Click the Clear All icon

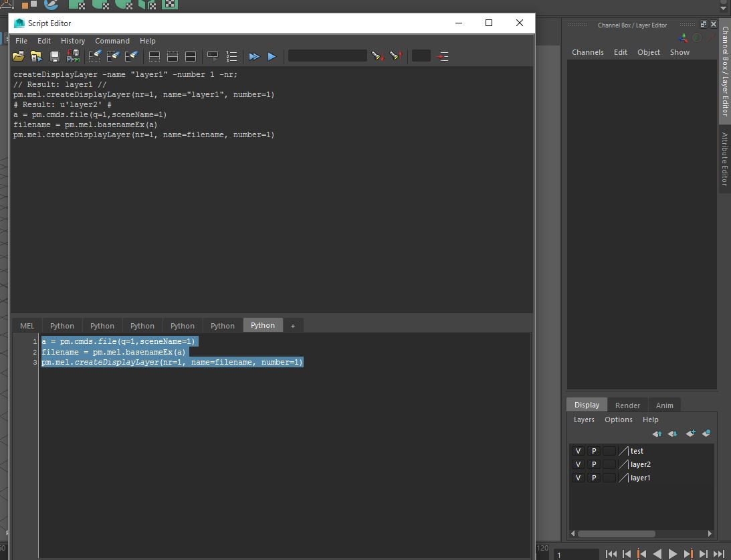[132, 56]
